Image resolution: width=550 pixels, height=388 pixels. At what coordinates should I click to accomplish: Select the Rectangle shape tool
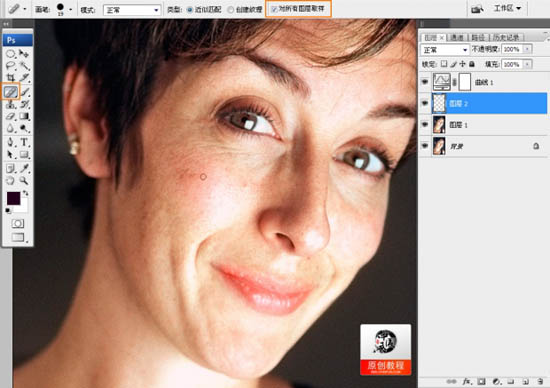[x=24, y=154]
